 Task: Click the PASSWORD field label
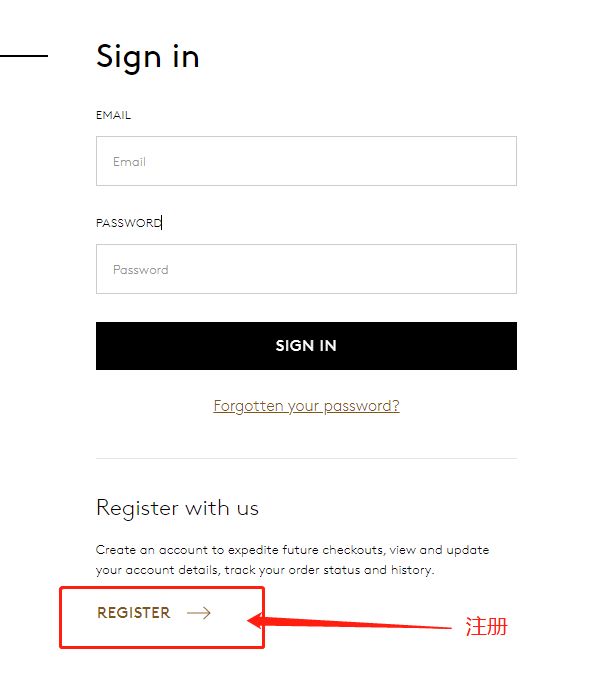tap(128, 223)
